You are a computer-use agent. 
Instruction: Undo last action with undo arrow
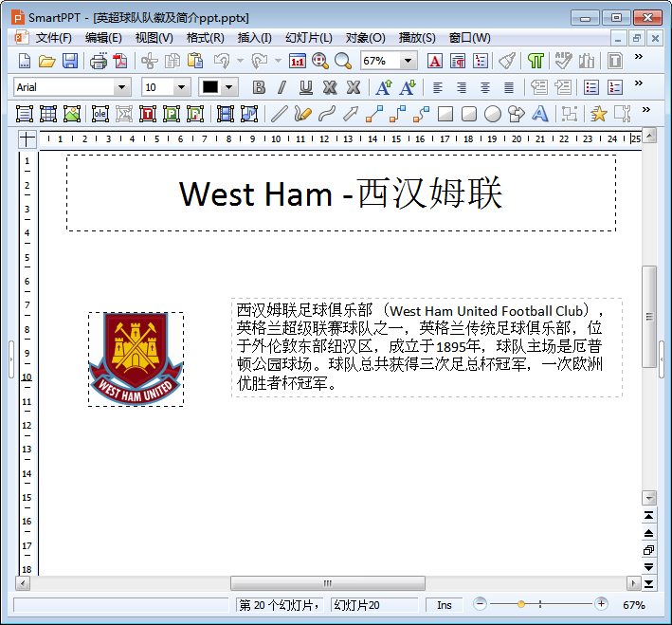pos(222,61)
